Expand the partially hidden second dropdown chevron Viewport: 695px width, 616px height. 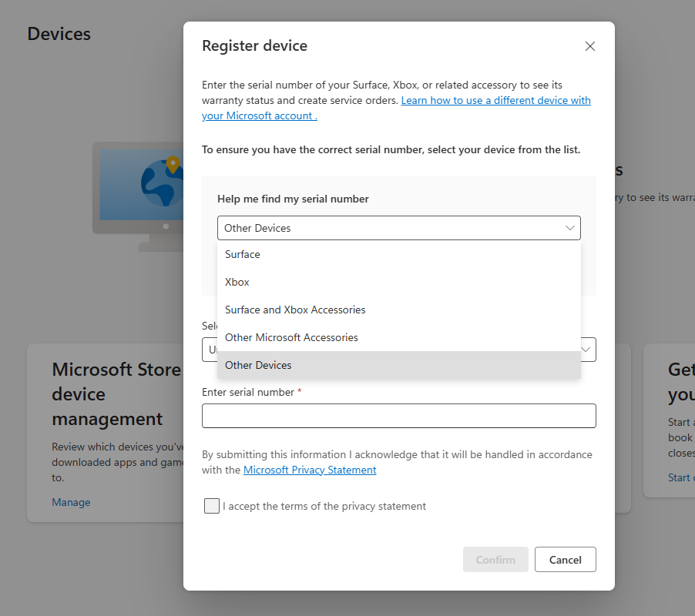tap(586, 350)
